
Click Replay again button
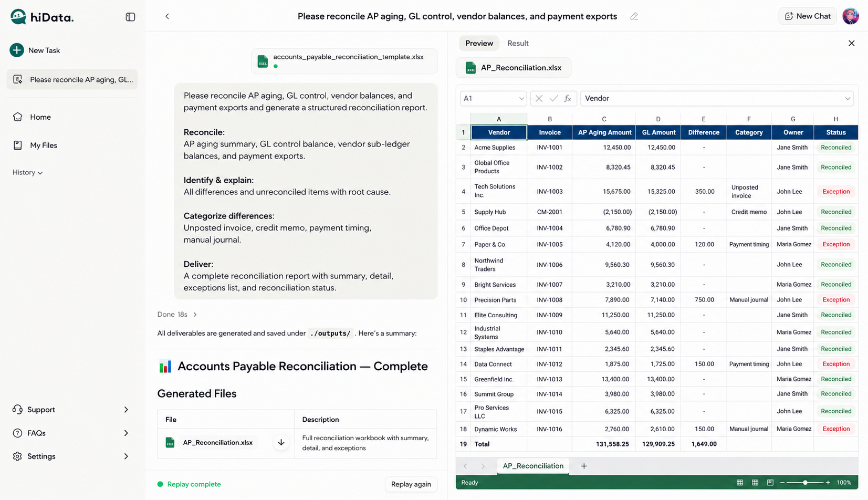(411, 484)
